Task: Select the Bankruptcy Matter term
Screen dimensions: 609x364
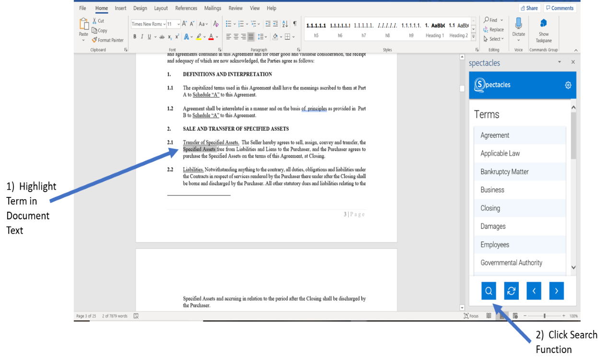Action: coord(520,172)
